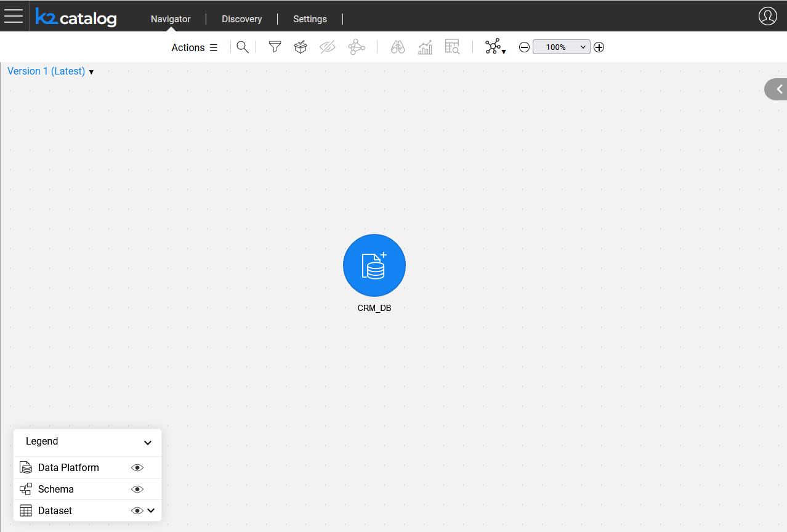Screen dimensions: 787x532
Task: Open the filter funnel tool
Action: pos(275,47)
